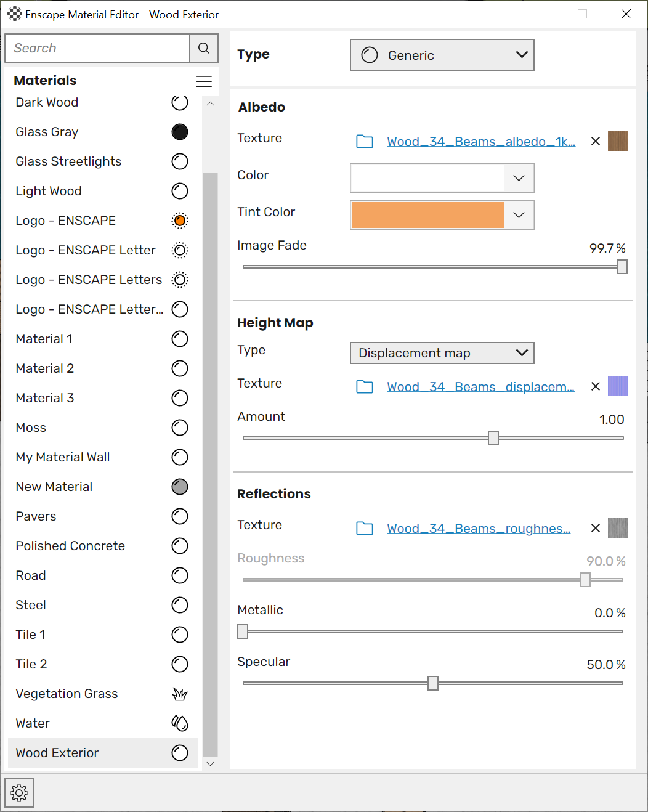
Task: Select the Water material droplet icon
Action: point(179,723)
